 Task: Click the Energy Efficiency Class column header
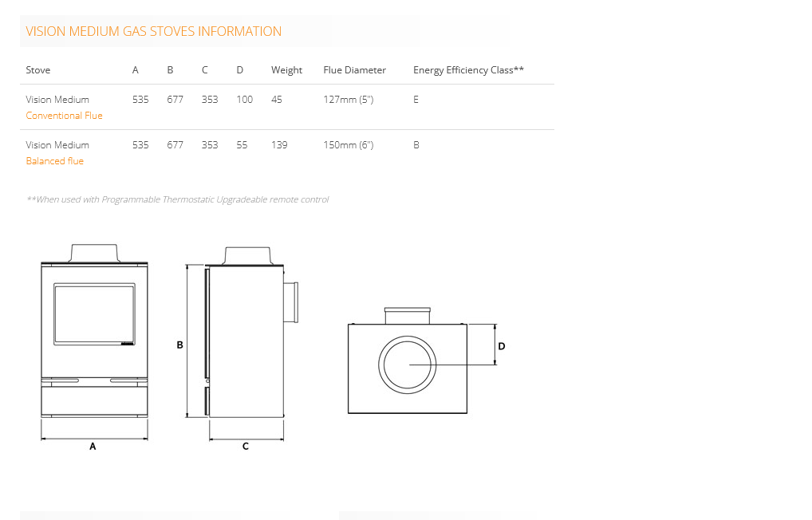tap(468, 70)
